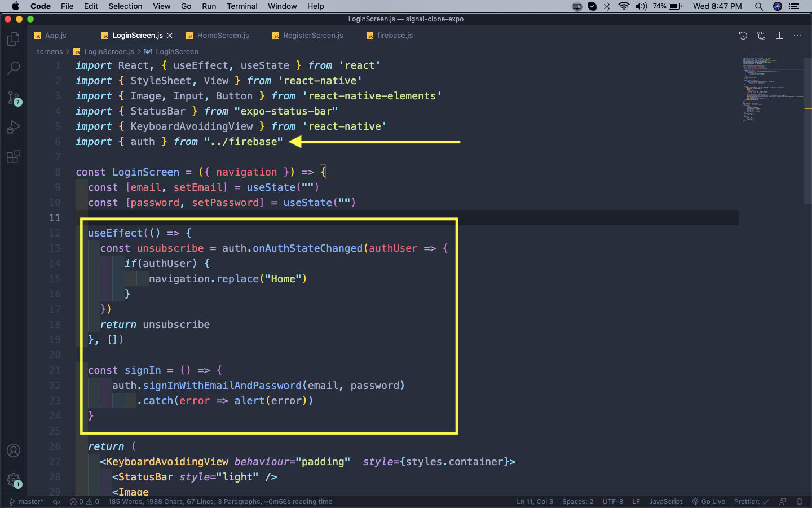Open the File menu
This screenshot has width=812, height=508.
[67, 6]
